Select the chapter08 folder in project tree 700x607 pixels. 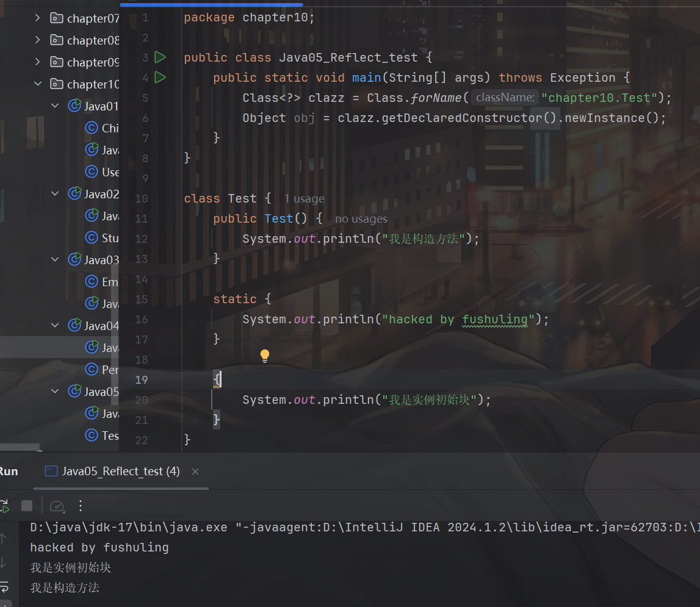click(x=93, y=40)
